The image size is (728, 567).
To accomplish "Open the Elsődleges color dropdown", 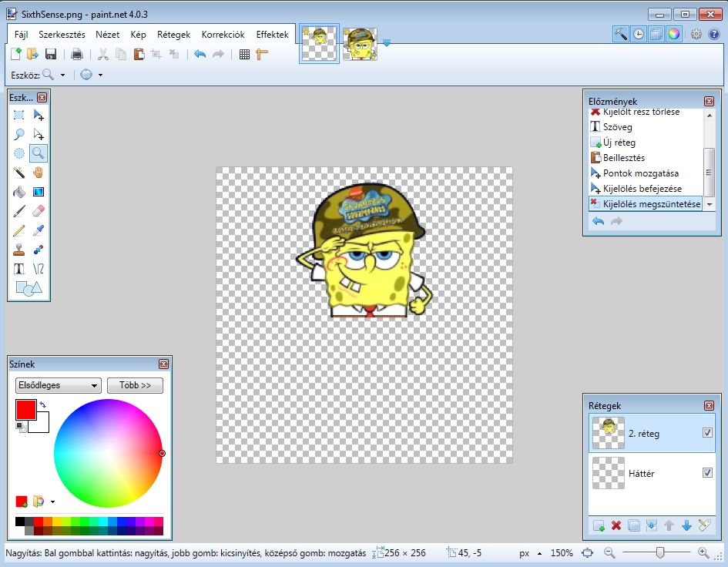I will coord(58,385).
